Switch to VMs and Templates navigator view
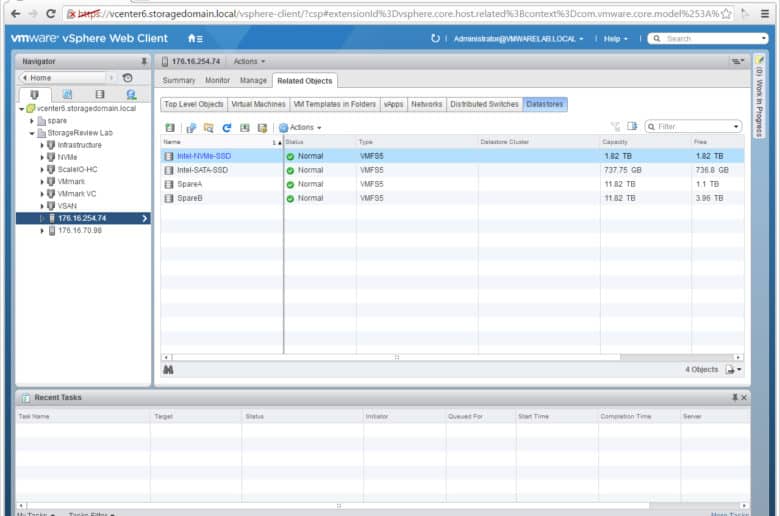This screenshot has width=780, height=516. point(67,94)
